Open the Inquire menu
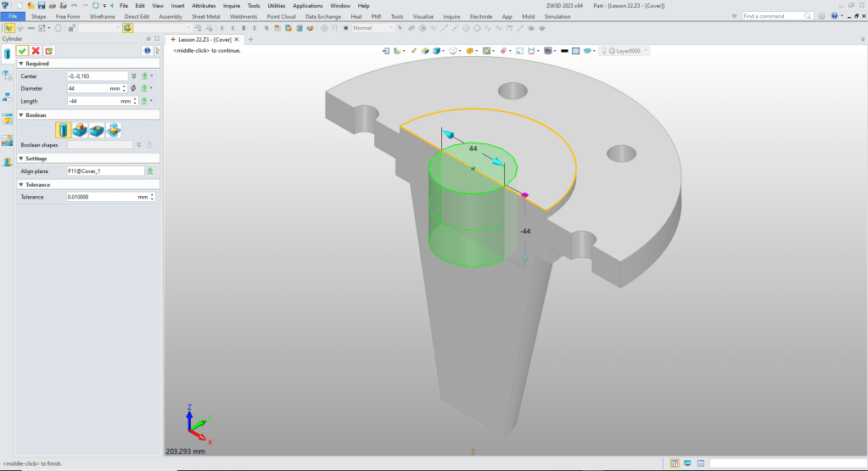The width and height of the screenshot is (868, 471). [232, 6]
